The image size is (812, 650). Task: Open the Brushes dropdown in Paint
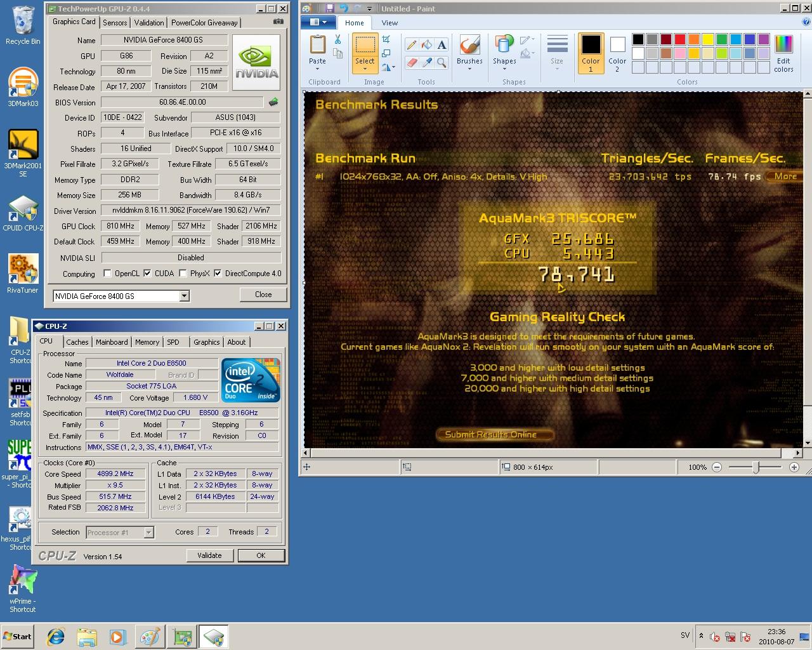(469, 69)
